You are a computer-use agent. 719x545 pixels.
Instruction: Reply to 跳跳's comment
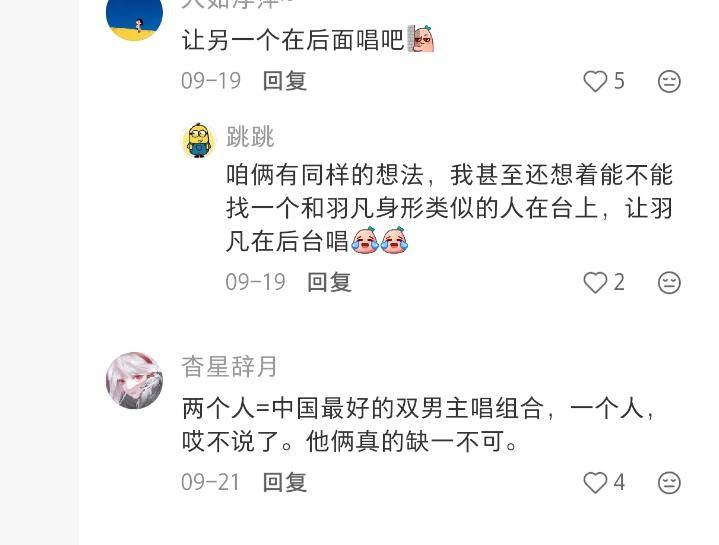(x=329, y=282)
